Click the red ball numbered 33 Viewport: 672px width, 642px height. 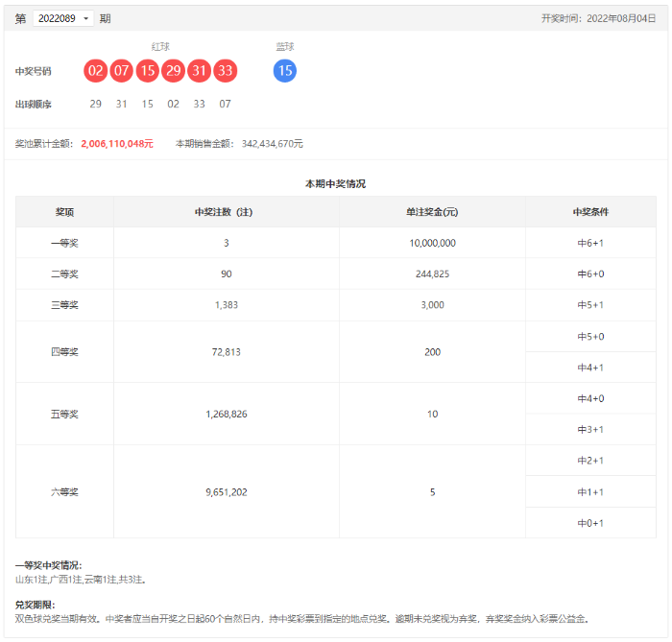tap(225, 71)
